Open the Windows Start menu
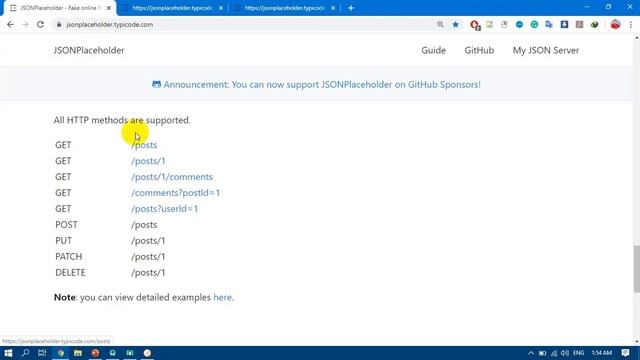This screenshot has width=640, height=360. tap(8, 353)
